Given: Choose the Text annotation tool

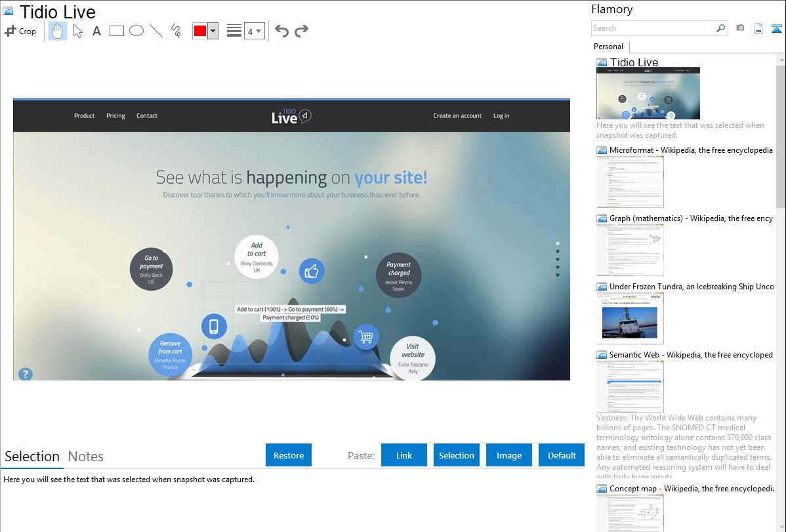Looking at the screenshot, I should (96, 31).
